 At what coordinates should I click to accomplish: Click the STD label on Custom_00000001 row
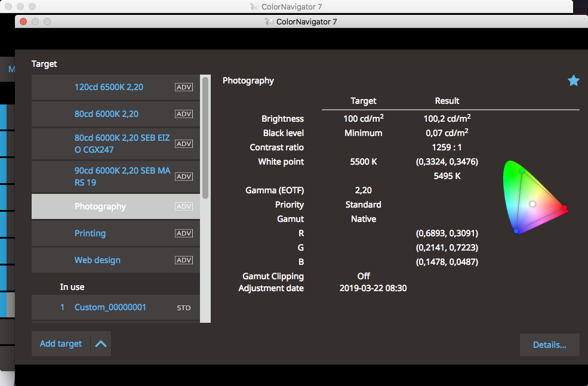(184, 308)
